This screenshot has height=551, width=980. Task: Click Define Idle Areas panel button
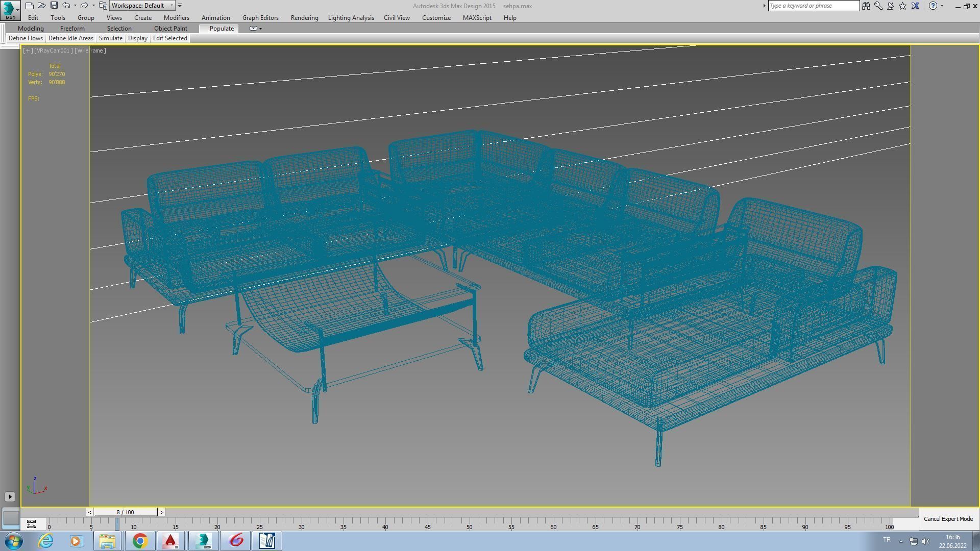pyautogui.click(x=71, y=38)
